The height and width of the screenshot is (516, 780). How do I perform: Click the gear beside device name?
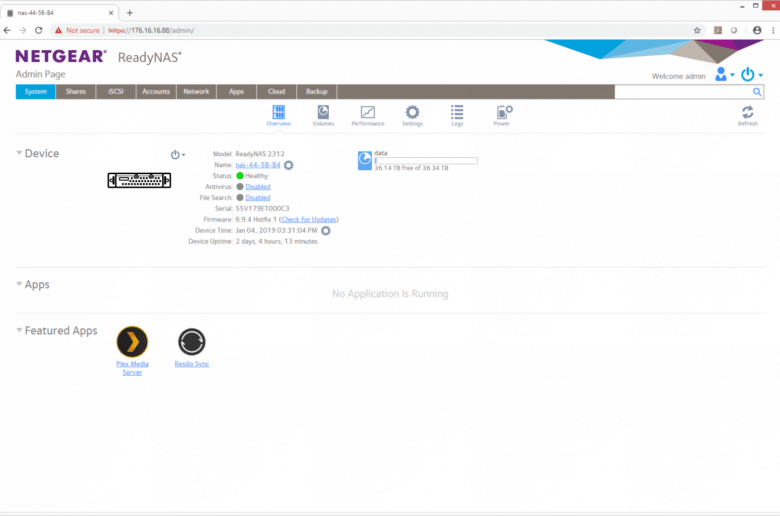point(289,165)
